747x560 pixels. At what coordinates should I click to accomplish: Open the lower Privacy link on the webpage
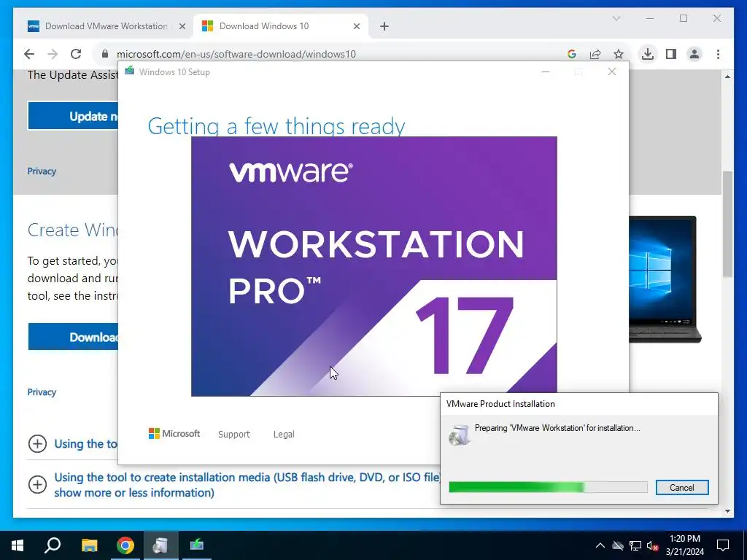42,392
